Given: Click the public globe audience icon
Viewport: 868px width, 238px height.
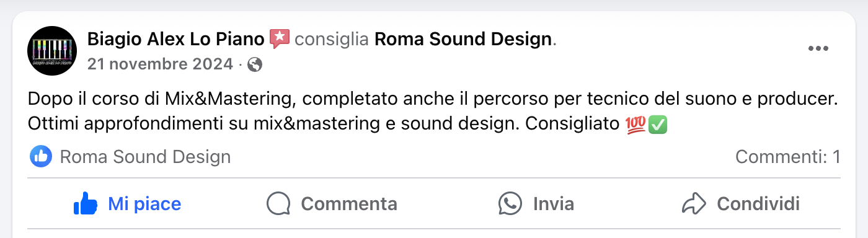Looking at the screenshot, I should pyautogui.click(x=255, y=64).
